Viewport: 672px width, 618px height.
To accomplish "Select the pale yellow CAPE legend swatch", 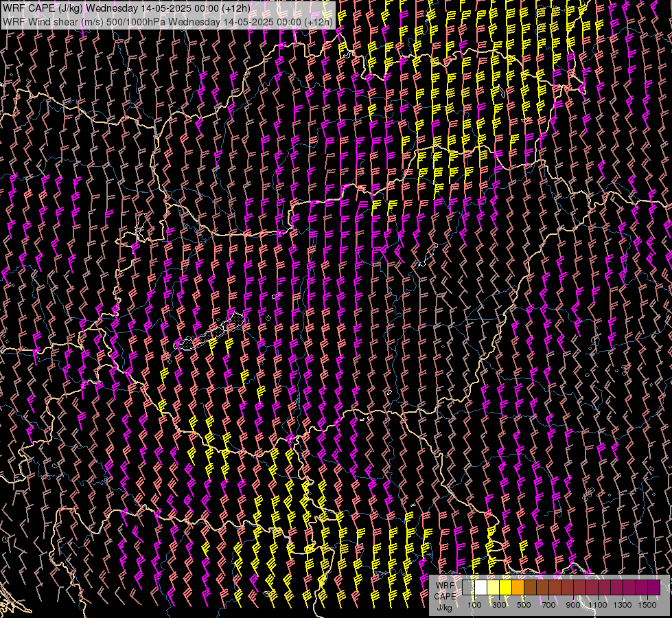I will click(x=494, y=587).
